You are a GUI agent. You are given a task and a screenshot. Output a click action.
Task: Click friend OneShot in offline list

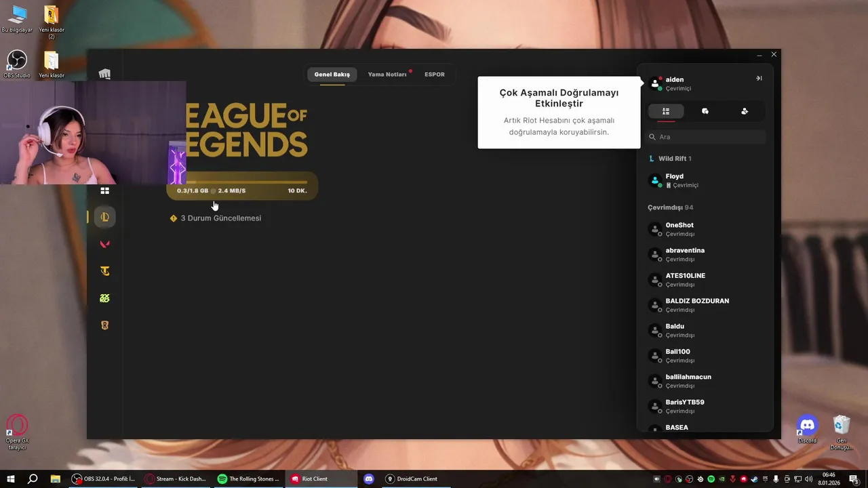[x=705, y=229]
